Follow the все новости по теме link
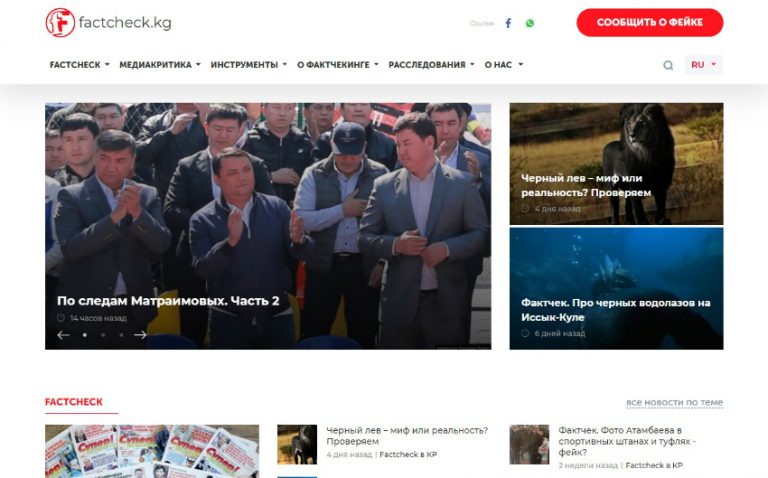The width and height of the screenshot is (768, 478). 674,403
